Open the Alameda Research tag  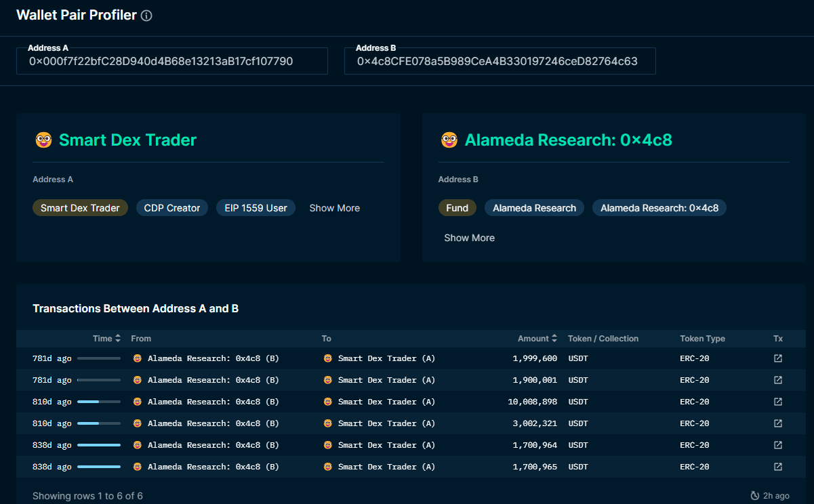pos(534,208)
